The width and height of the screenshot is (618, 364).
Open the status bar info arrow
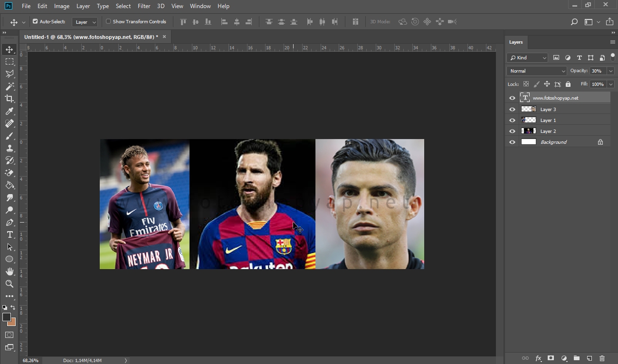[x=126, y=361]
